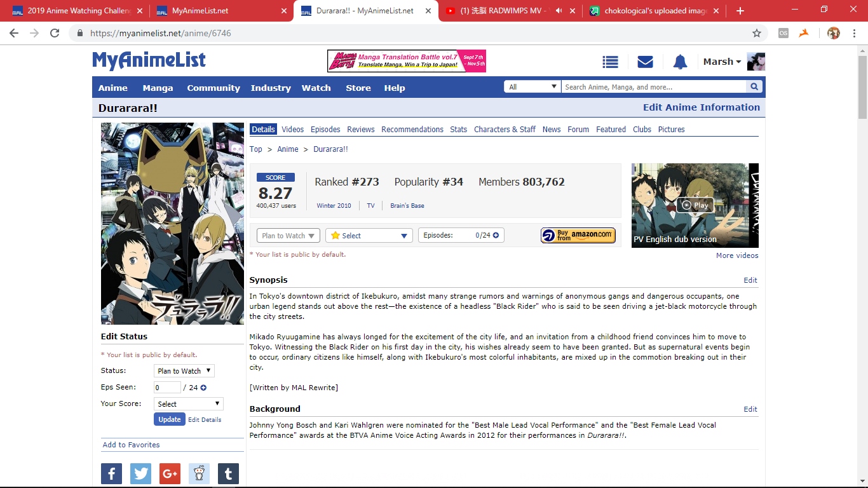This screenshot has height=488, width=868.
Task: Open the Status dropdown in Edit Status
Action: [x=184, y=371]
